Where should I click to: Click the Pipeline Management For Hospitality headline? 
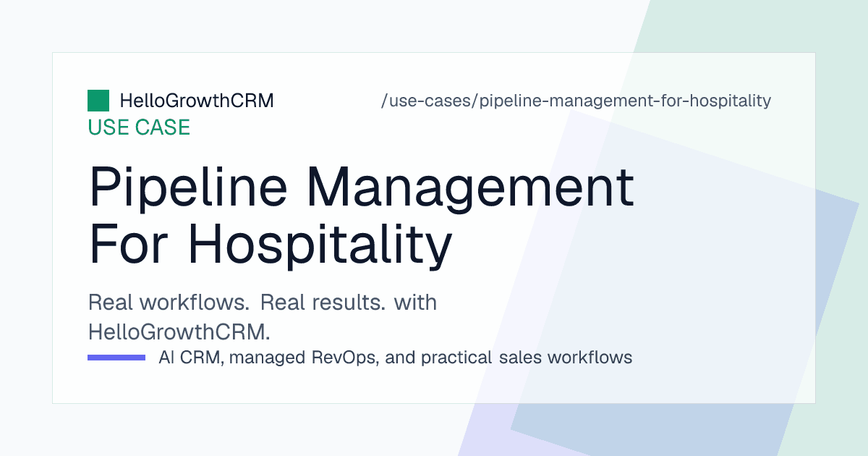[361, 216]
